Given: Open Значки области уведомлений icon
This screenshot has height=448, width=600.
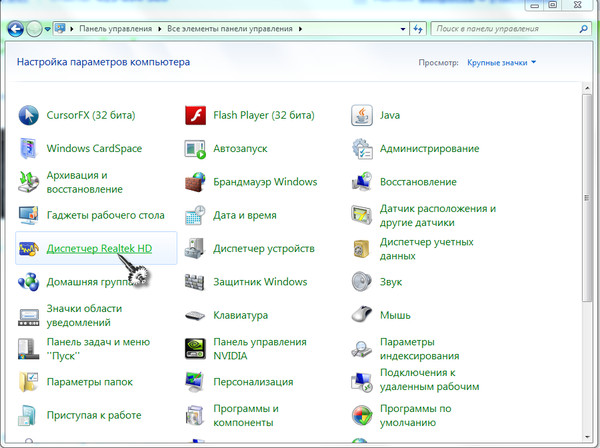Looking at the screenshot, I should (28, 317).
